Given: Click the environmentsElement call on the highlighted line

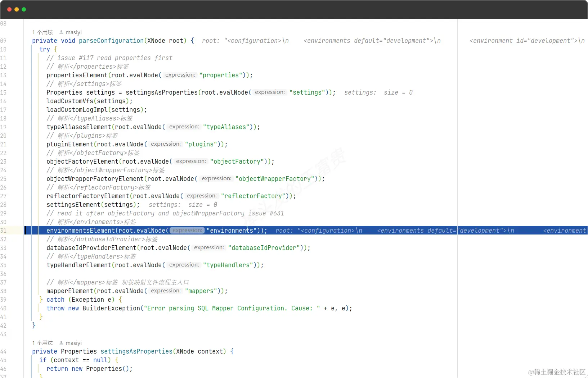Looking at the screenshot, I should tap(81, 231).
